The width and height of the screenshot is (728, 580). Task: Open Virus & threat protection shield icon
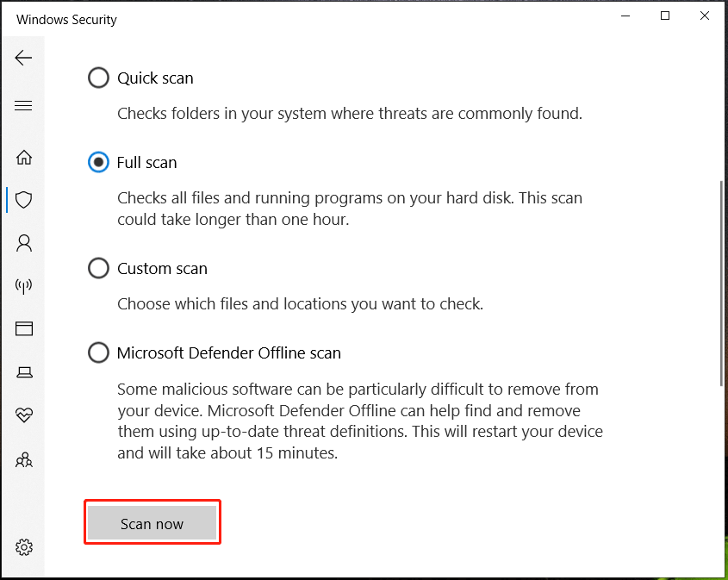coord(24,200)
